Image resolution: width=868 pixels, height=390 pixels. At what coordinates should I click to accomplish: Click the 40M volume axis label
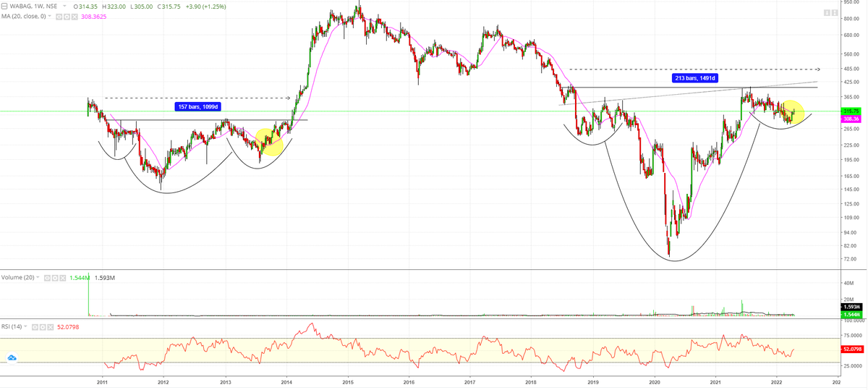pos(850,282)
